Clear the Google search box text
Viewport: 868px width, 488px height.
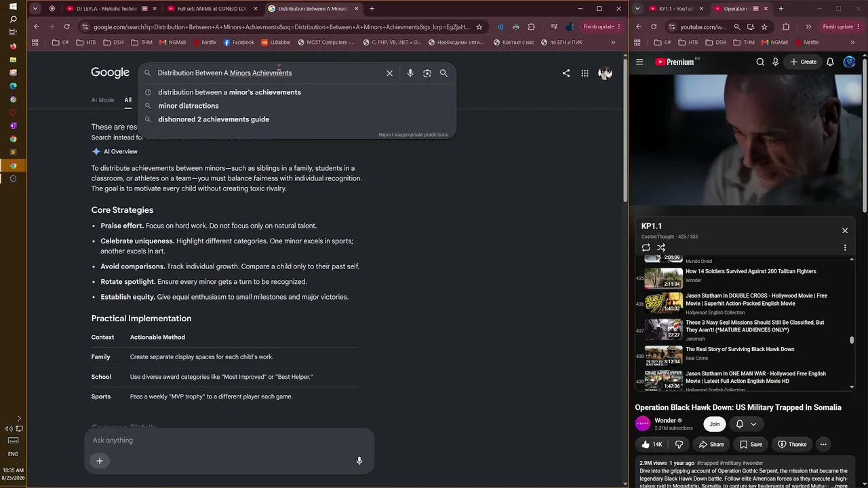(x=389, y=73)
